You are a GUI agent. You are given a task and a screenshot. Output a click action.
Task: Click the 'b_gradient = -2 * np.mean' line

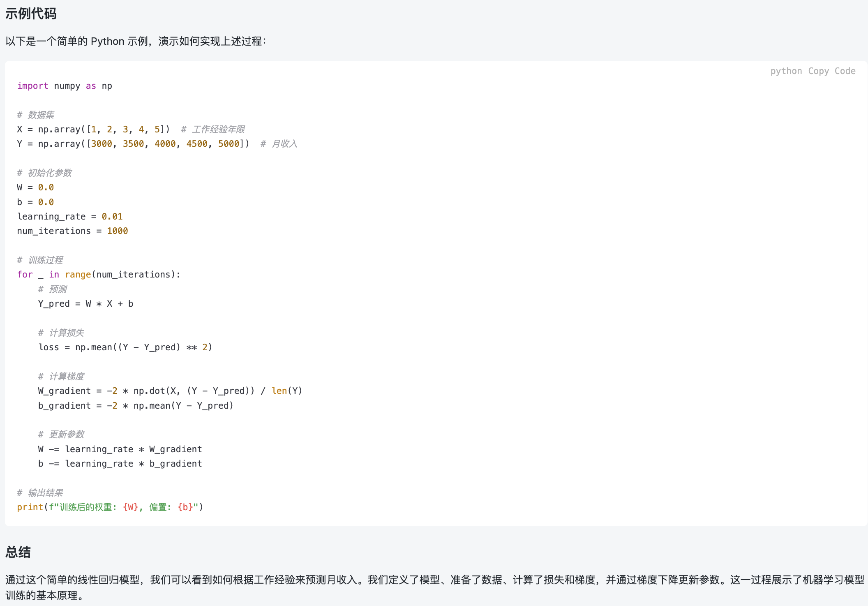(136, 406)
